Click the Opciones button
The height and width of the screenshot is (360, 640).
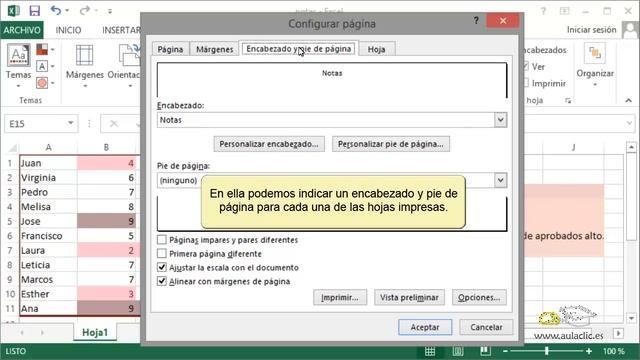point(479,298)
